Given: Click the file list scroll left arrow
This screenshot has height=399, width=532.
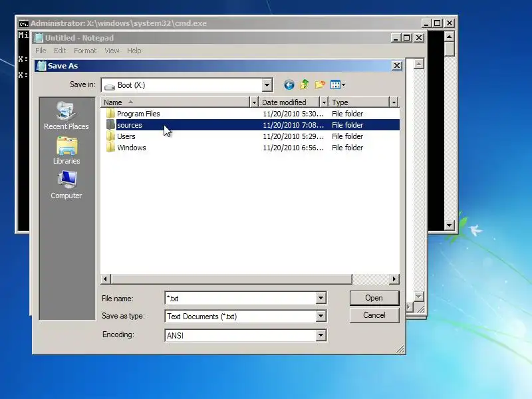Looking at the screenshot, I should (x=106, y=279).
